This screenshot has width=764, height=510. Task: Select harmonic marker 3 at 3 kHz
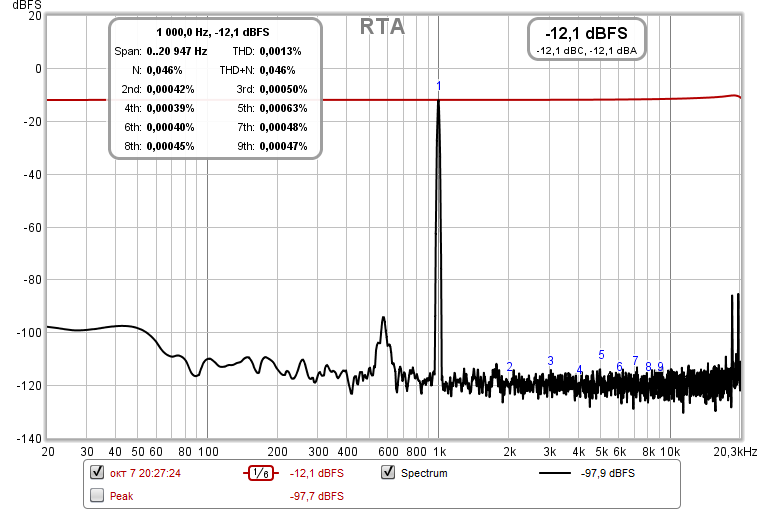click(550, 360)
